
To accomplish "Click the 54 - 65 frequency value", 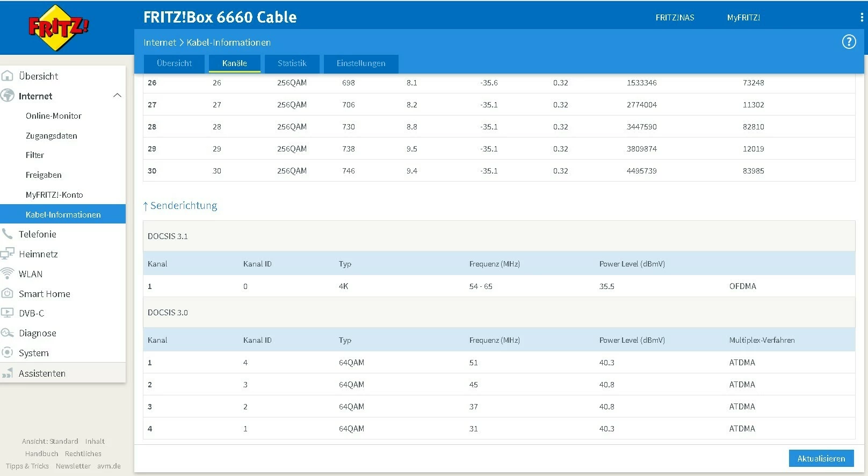I will click(x=481, y=286).
